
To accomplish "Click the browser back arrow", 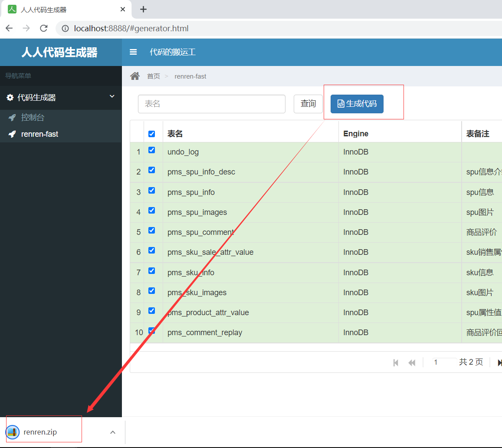I will tap(9, 28).
